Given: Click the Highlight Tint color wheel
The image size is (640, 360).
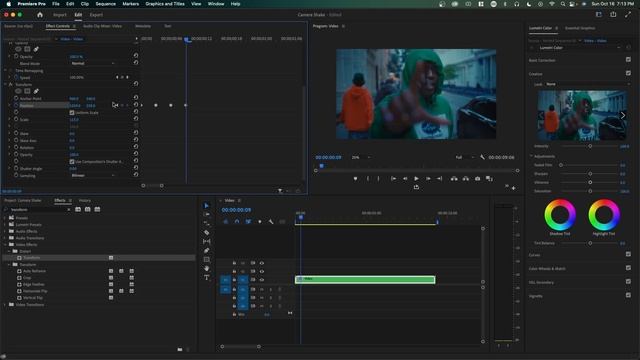Looking at the screenshot, I should pos(604,215).
